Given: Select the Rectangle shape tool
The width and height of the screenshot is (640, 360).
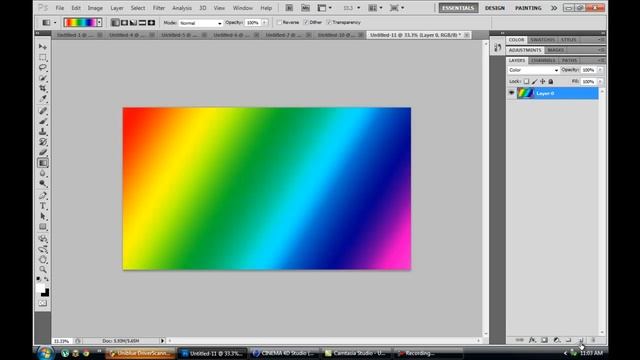Looking at the screenshot, I should pos(43,227).
